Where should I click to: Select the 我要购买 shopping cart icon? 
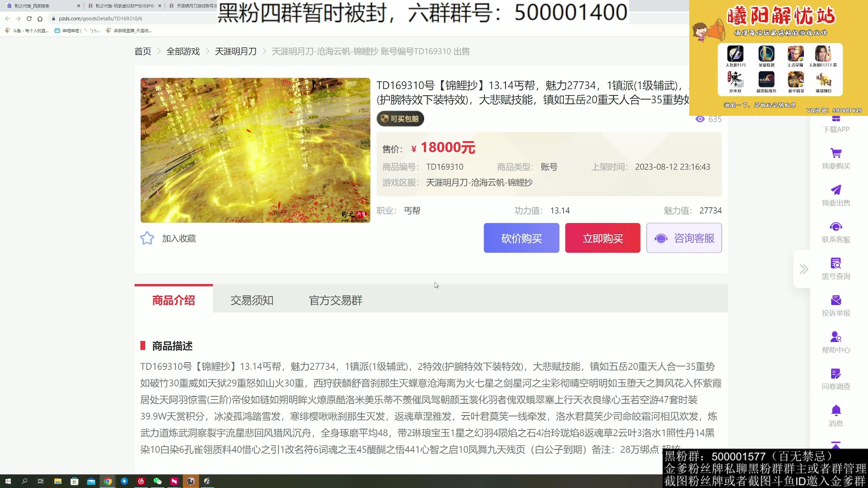pos(837,154)
